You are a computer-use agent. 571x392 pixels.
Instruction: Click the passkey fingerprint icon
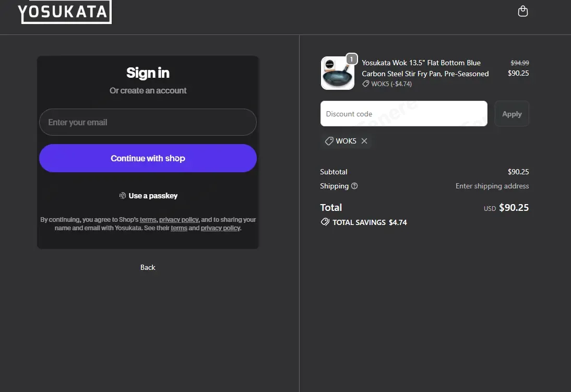tap(123, 196)
